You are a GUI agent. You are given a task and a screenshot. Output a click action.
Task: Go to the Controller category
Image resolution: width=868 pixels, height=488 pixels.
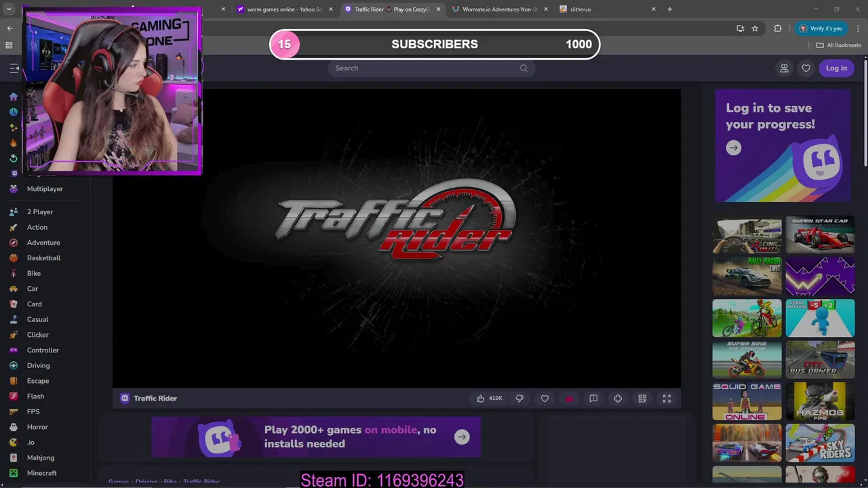click(43, 350)
